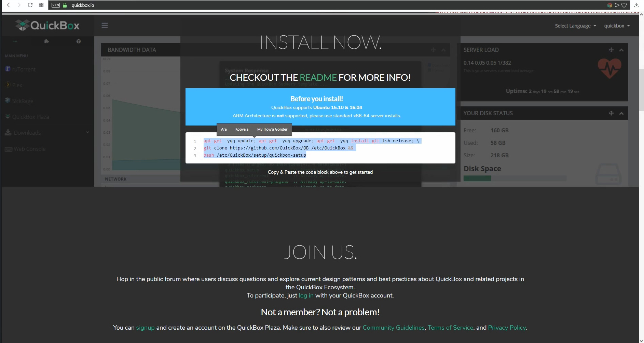Screen dimensions: 644x343
Task: Click the My Flow send arrow icon
Action: coord(617,5)
